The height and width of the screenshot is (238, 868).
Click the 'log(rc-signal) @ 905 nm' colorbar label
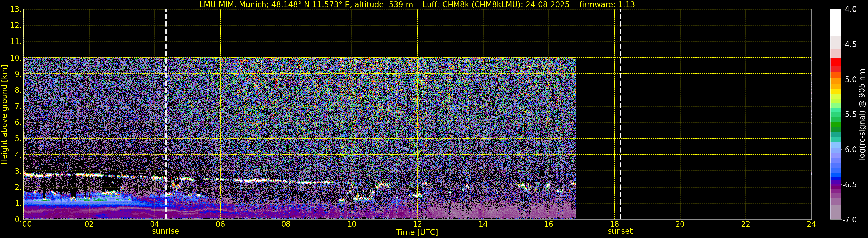[x=862, y=114]
